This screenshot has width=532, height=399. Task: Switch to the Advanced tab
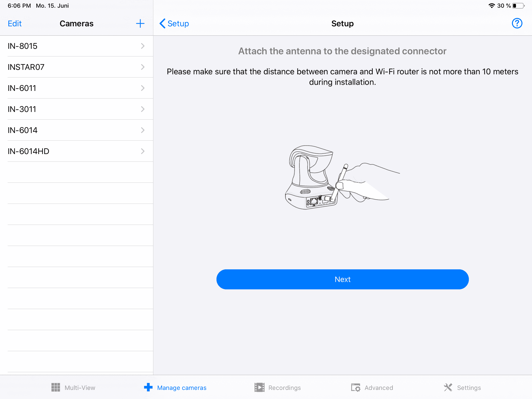379,388
